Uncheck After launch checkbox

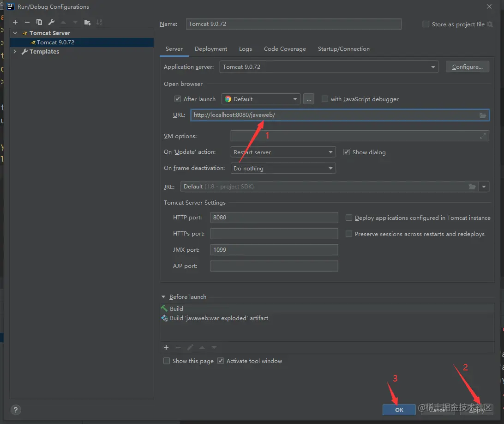pyautogui.click(x=177, y=99)
